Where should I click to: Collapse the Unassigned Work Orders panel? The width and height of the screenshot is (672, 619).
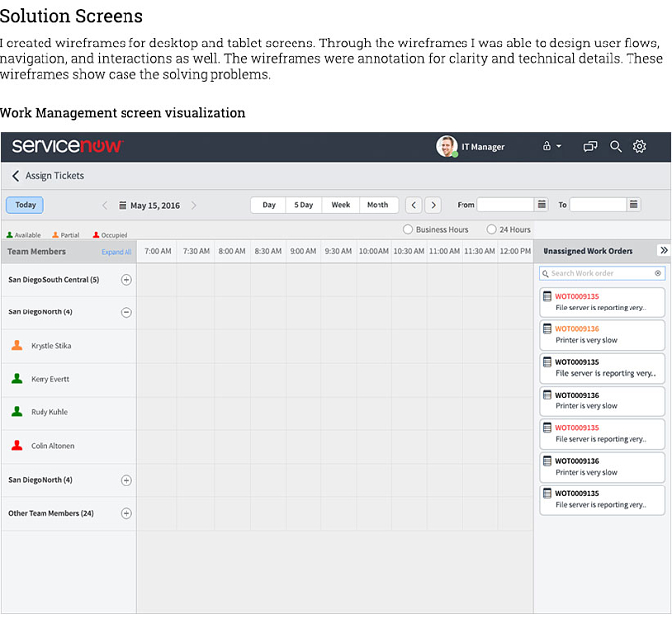point(664,250)
